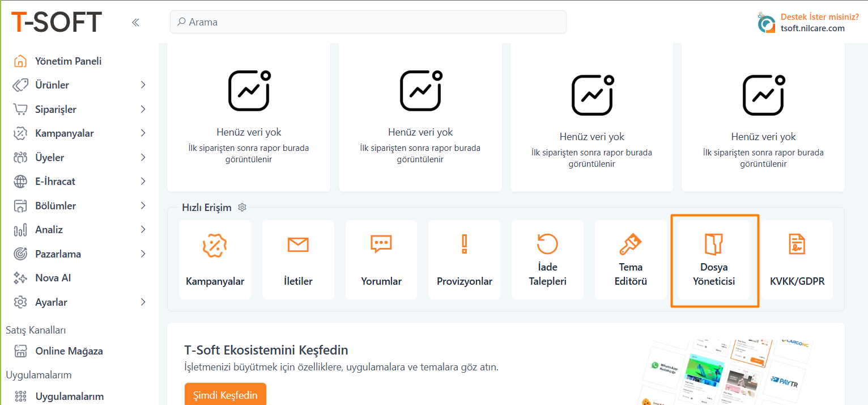Expand the Analiz menu chevron
The width and height of the screenshot is (868, 405).
(x=143, y=230)
